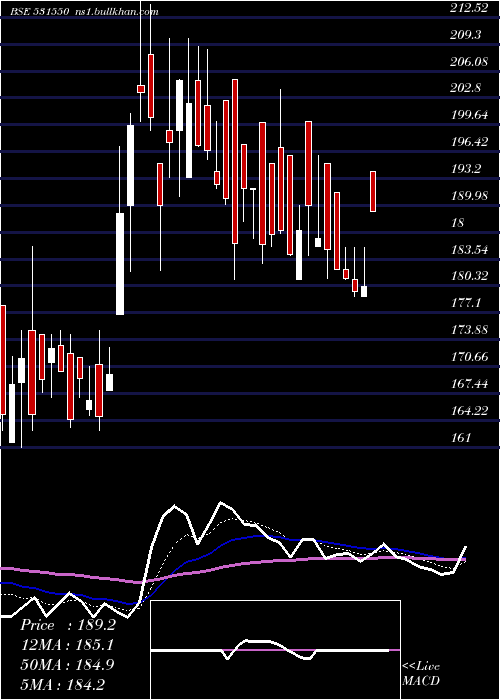The width and height of the screenshot is (500, 700).
Task: Click the 12MA : 185.1 readout
Action: 67,645
